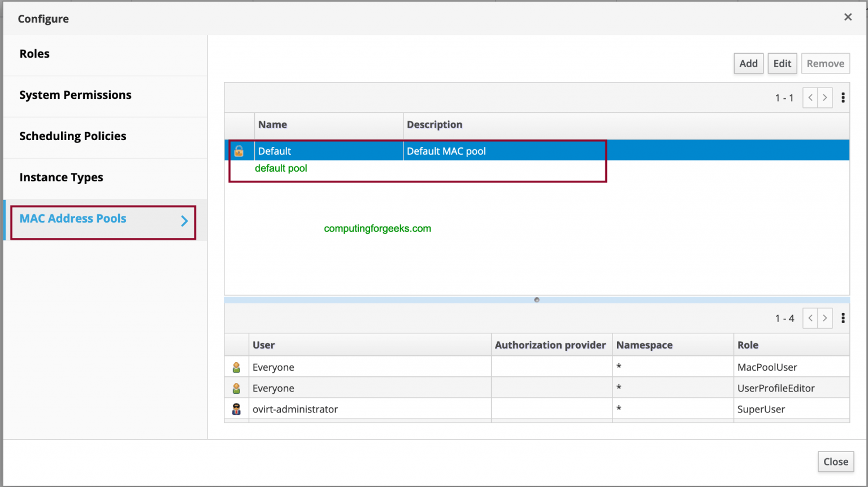The image size is (868, 487).
Task: Close the Configure dialog with the Close button
Action: click(x=835, y=462)
